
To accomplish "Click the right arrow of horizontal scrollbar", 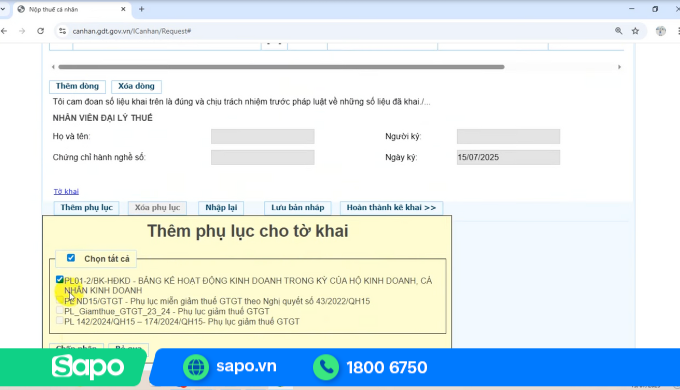I will coord(619,67).
